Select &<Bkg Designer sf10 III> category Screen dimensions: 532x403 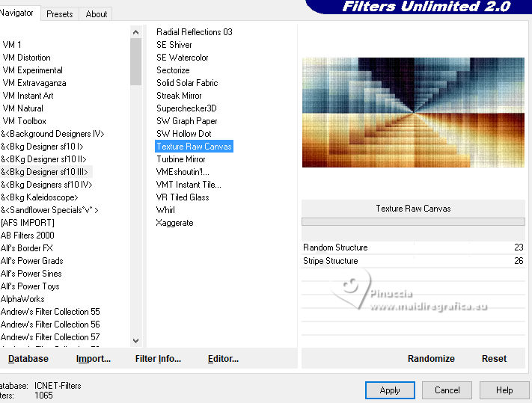point(44,172)
